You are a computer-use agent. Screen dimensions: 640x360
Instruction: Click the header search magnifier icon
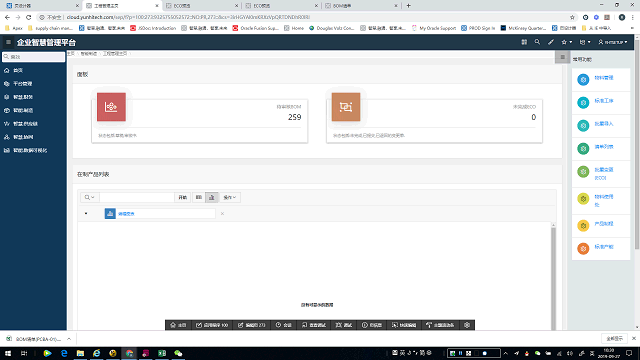537,42
